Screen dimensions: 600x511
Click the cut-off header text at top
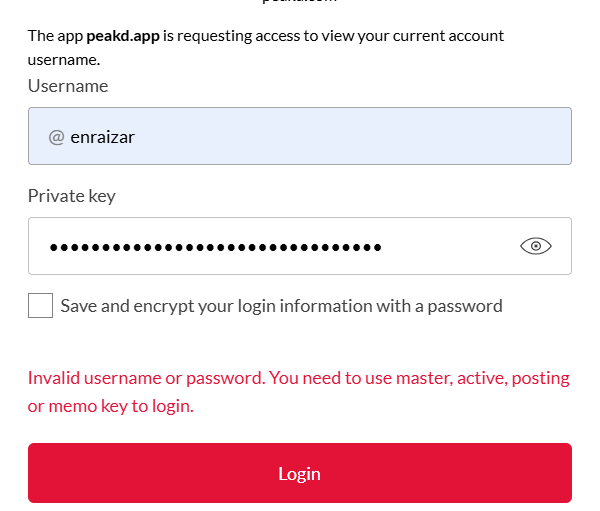[x=299, y=3]
